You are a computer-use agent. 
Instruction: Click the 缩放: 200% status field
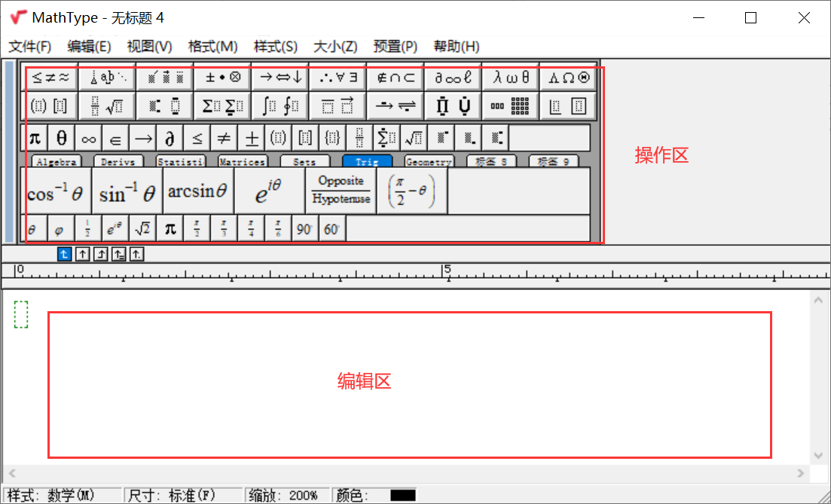286,496
